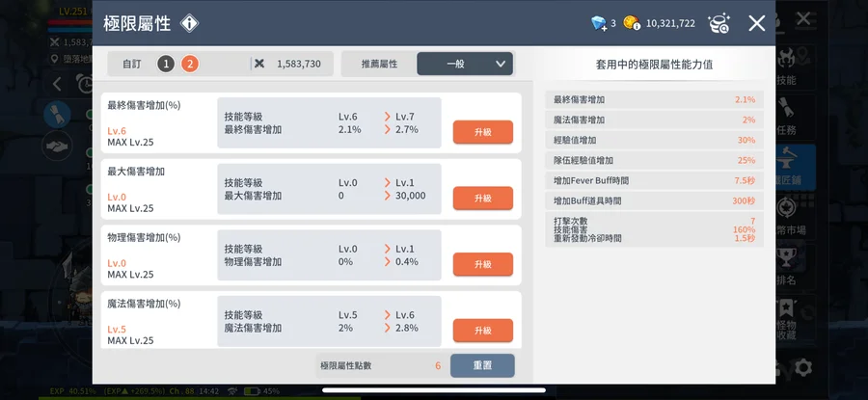Upgrade 最終傷害增加 to Lv.7

pyautogui.click(x=482, y=132)
